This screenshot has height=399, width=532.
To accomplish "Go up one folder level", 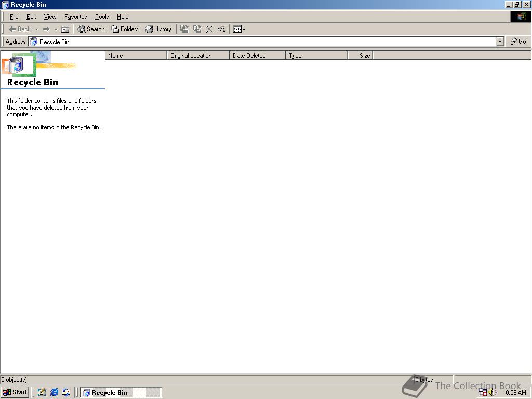I will coord(65,29).
